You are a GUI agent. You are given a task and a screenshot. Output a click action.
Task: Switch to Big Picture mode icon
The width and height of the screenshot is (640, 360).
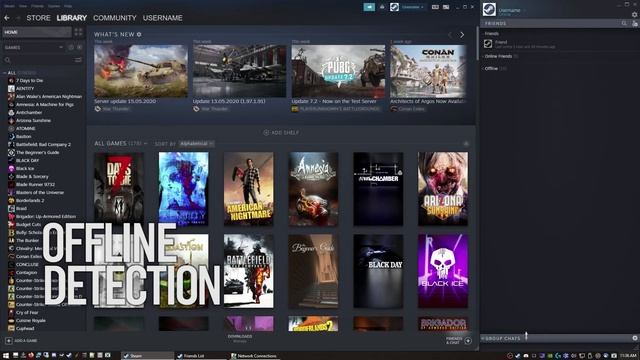[x=446, y=7]
